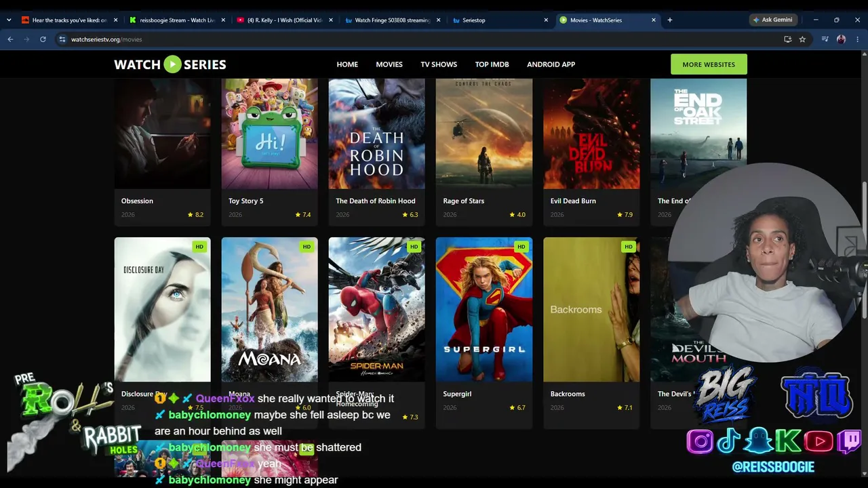
Task: Open the media controls icon in toolbar
Action: coord(825,39)
